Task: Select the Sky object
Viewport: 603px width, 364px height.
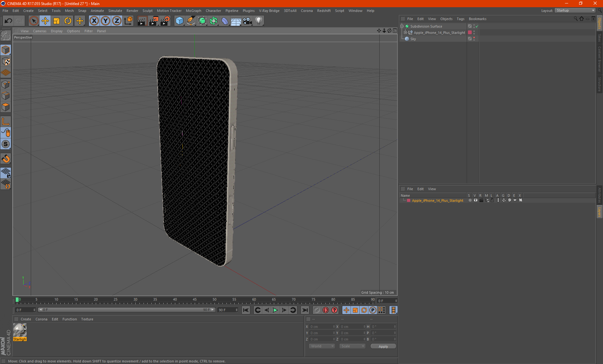Action: [x=413, y=39]
